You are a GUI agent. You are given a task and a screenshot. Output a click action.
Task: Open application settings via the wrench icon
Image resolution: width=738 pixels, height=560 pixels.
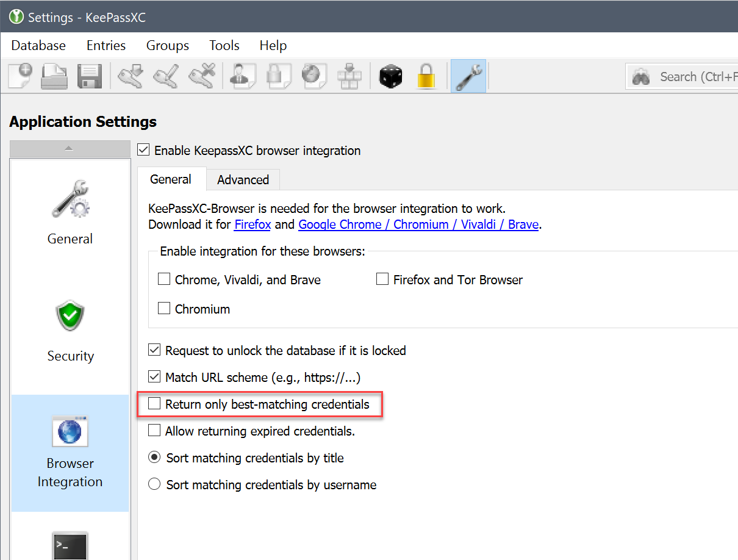468,76
